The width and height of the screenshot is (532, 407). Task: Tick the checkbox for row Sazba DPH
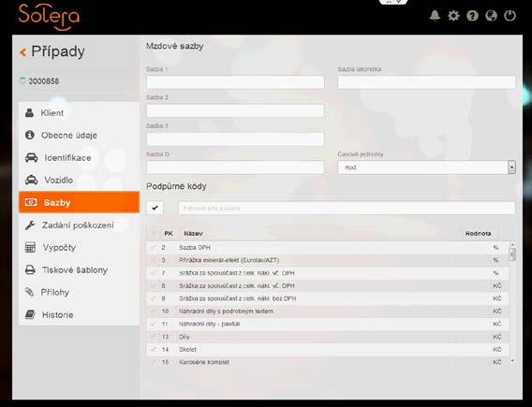154,247
